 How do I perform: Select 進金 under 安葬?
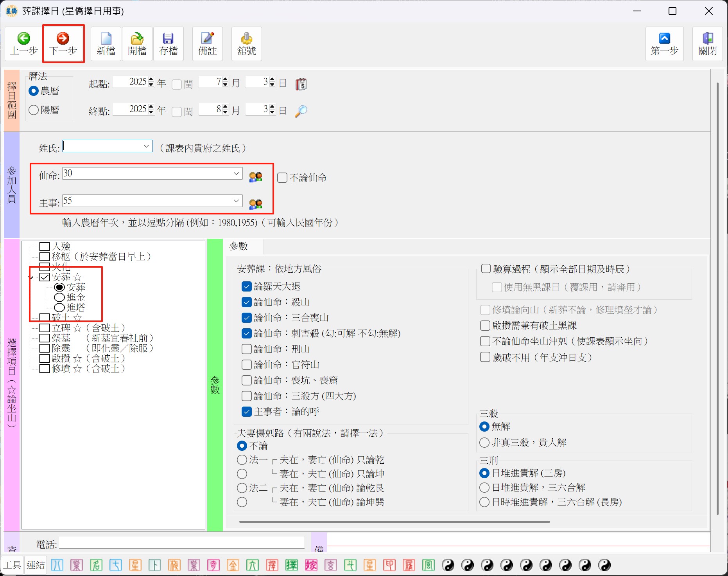pyautogui.click(x=59, y=297)
